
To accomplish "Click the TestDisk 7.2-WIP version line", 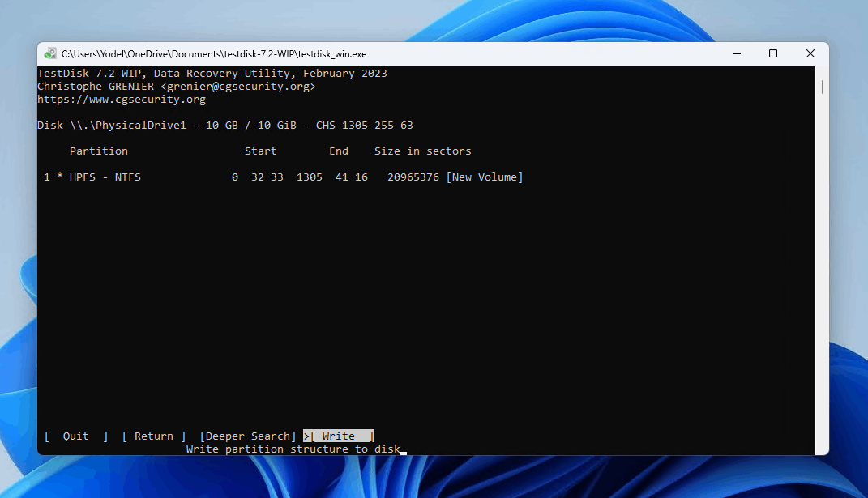I will pos(212,74).
